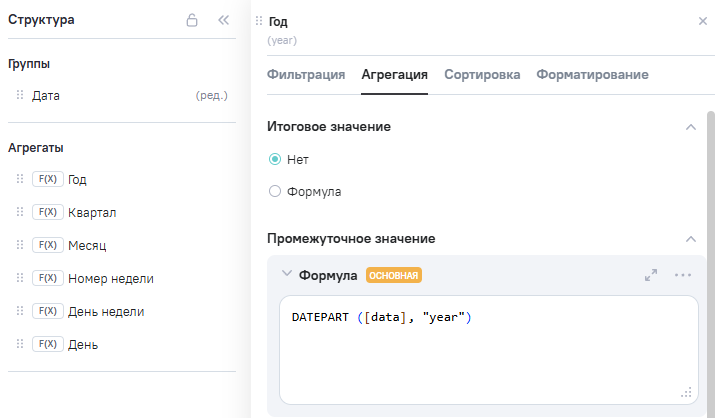Collapse the Структура panel with double chevron
717x418 pixels.
[224, 20]
